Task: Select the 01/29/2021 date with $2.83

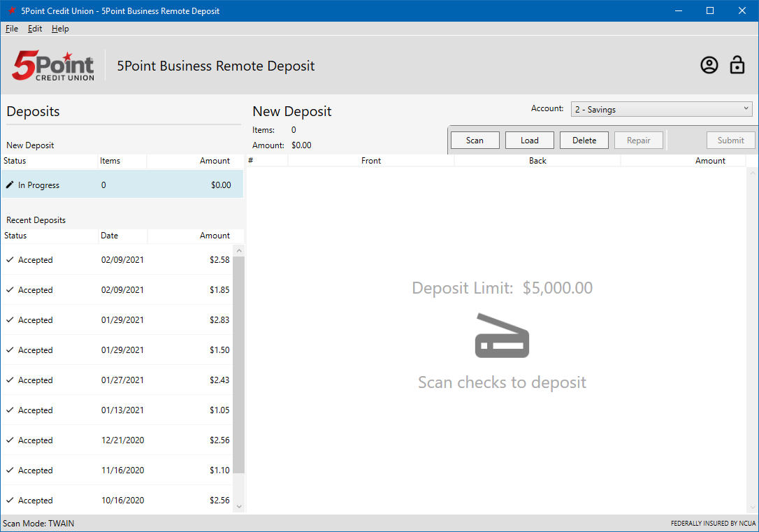Action: tap(122, 320)
